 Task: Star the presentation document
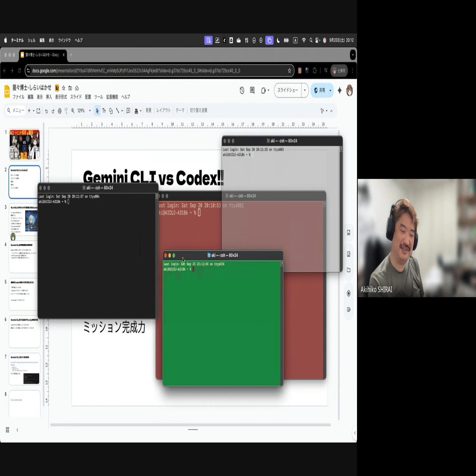click(x=63, y=88)
